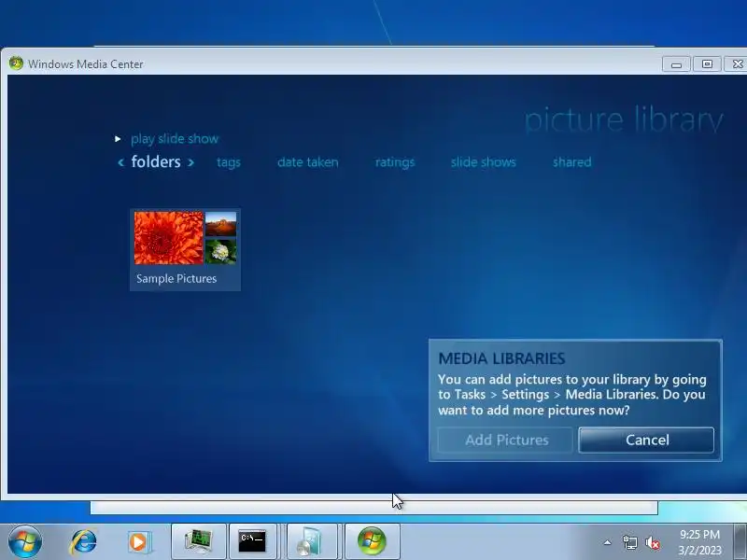Minimize the Windows Media Center window
This screenshot has height=560, width=747.
[x=676, y=64]
